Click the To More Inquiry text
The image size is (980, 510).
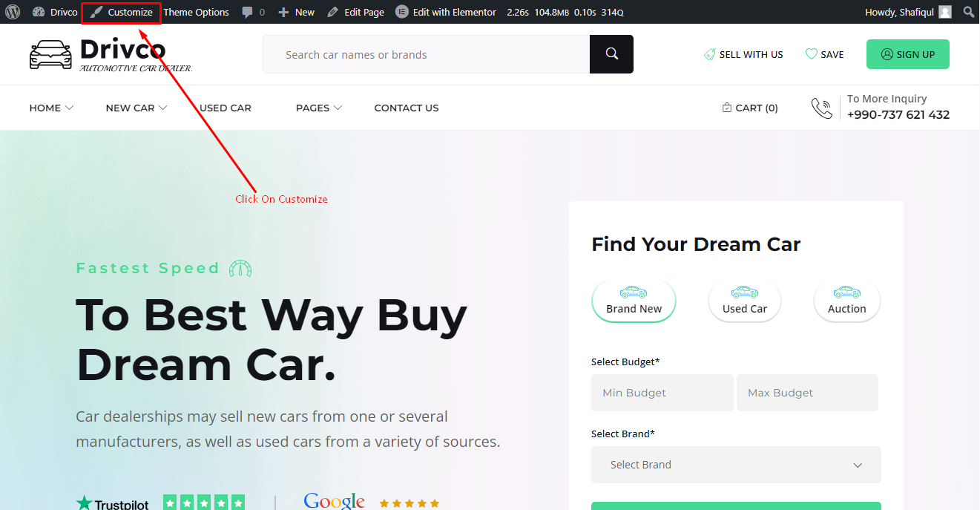click(x=887, y=99)
